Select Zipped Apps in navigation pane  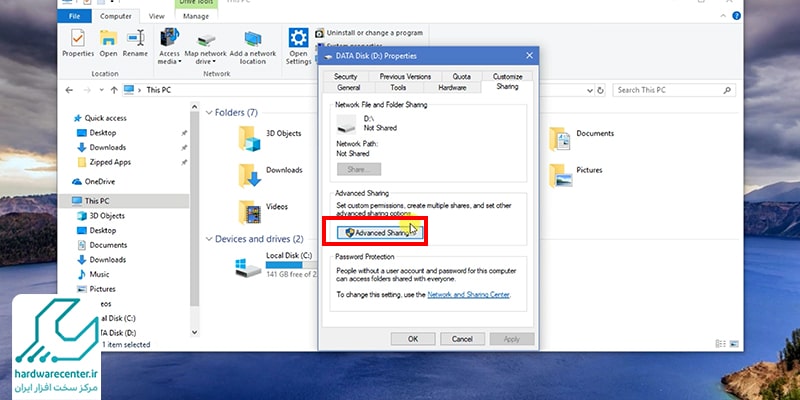(x=104, y=162)
